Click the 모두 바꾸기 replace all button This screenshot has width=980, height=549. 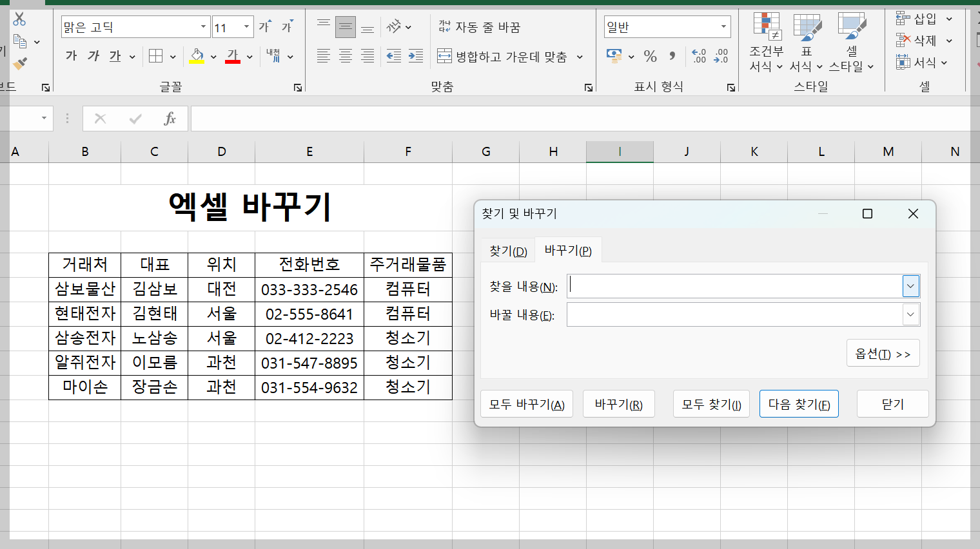pos(526,403)
